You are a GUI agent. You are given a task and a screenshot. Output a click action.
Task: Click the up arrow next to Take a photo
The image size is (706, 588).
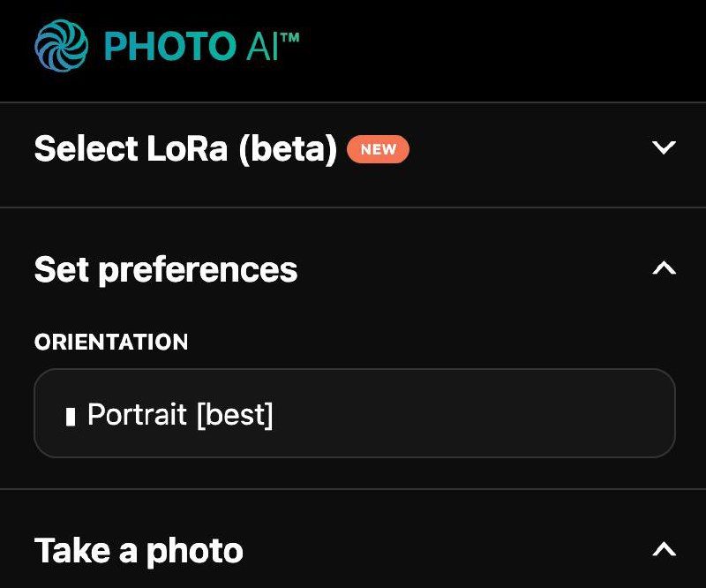tap(664, 549)
